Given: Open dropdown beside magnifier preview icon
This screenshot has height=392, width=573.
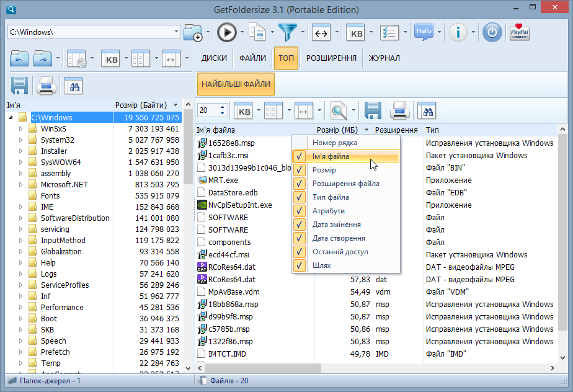Looking at the screenshot, I should pos(353,110).
